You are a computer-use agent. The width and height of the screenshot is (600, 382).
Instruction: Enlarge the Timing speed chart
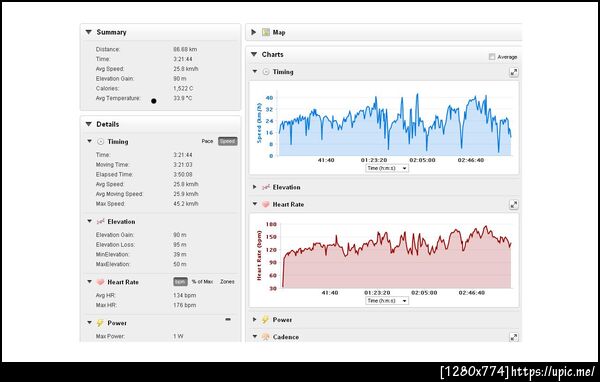click(x=514, y=72)
